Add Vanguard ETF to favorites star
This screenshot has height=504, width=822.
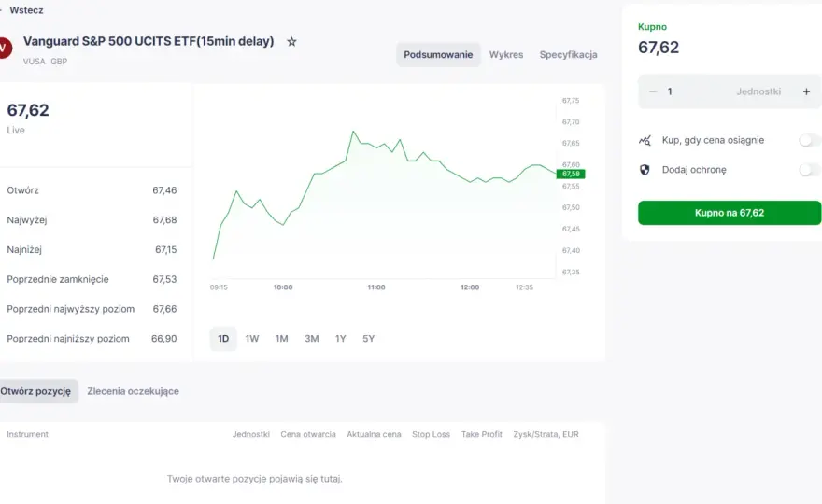tap(291, 41)
